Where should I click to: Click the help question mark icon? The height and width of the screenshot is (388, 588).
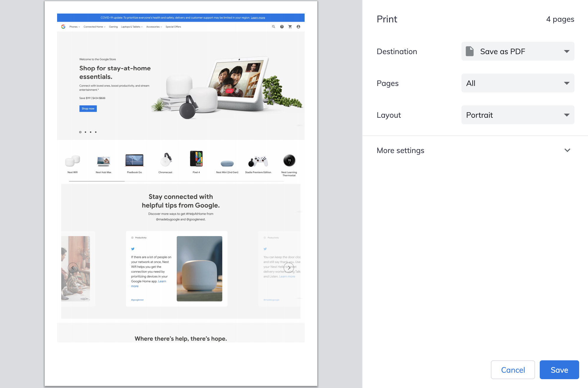[x=282, y=27]
